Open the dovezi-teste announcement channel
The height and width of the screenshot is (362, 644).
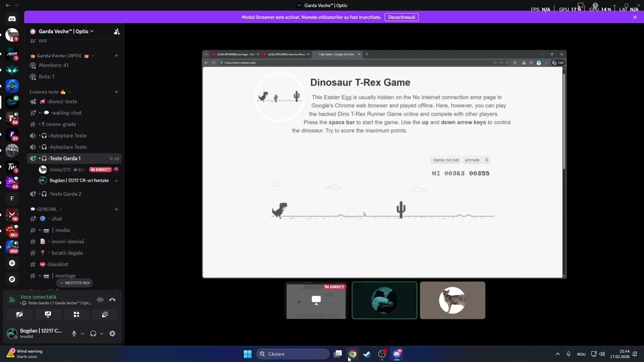74,102
